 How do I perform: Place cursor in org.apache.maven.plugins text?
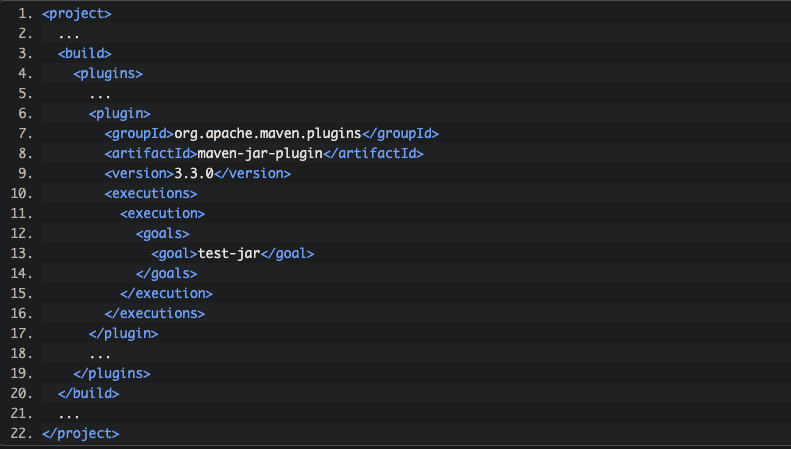(x=267, y=133)
